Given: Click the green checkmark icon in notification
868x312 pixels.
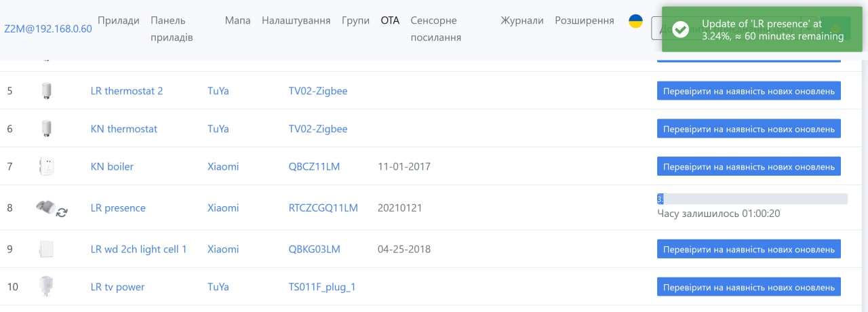Looking at the screenshot, I should pos(682,29).
